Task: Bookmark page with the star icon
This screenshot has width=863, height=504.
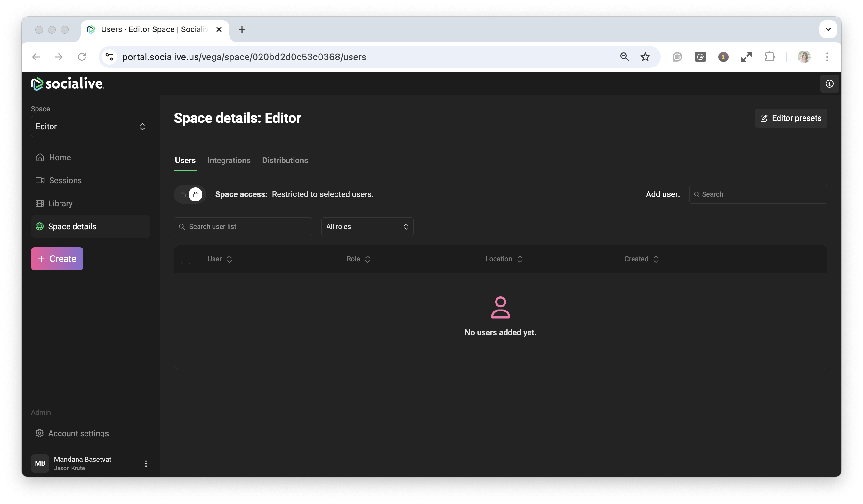Action: coord(645,57)
